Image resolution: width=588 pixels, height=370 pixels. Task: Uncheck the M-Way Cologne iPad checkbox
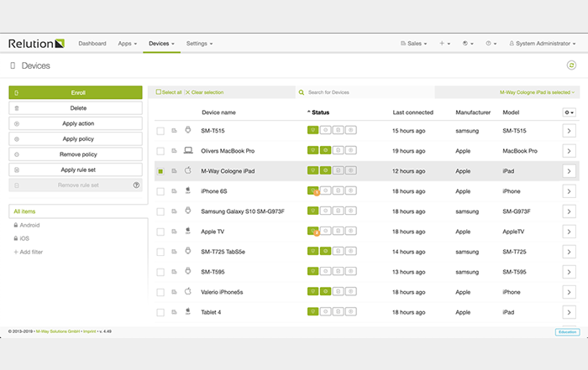pyautogui.click(x=160, y=171)
